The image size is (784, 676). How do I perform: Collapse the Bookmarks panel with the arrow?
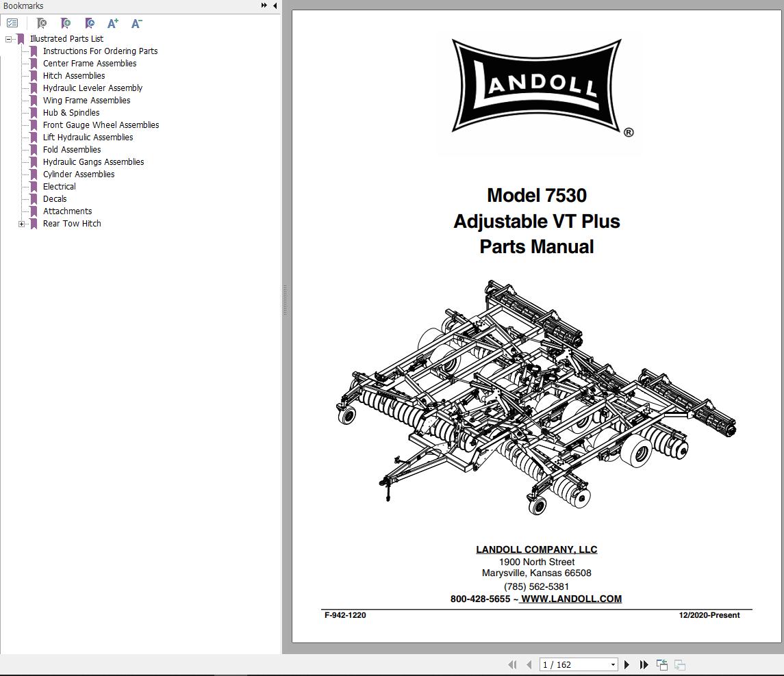[x=275, y=5]
